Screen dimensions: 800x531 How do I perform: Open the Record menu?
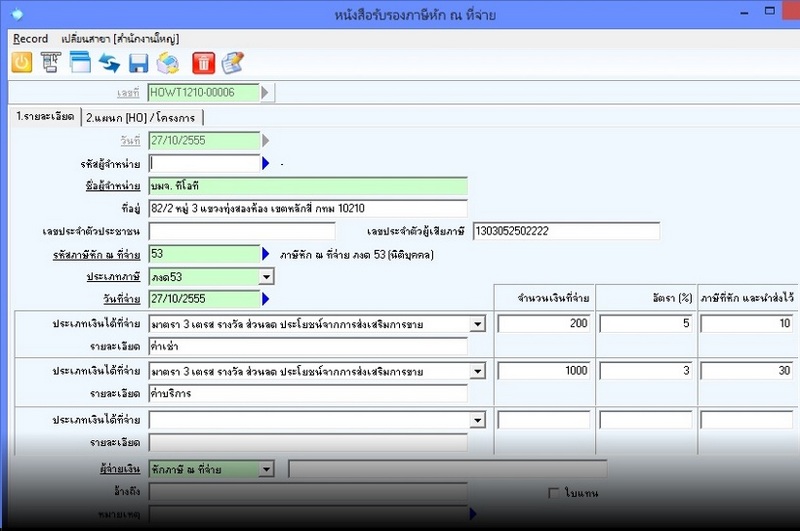click(x=30, y=38)
